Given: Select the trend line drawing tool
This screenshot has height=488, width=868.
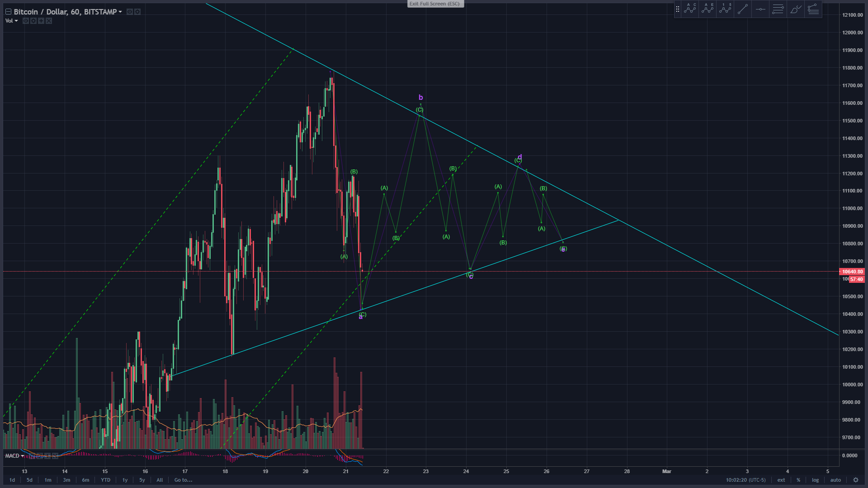Looking at the screenshot, I should [743, 9].
